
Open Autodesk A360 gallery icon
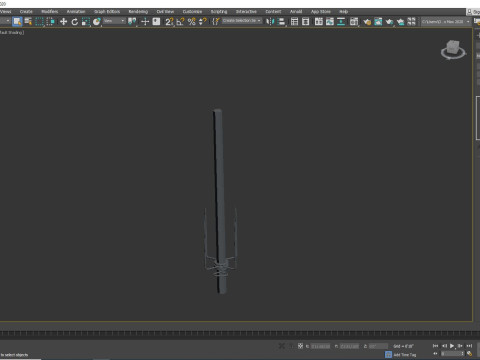click(x=412, y=22)
